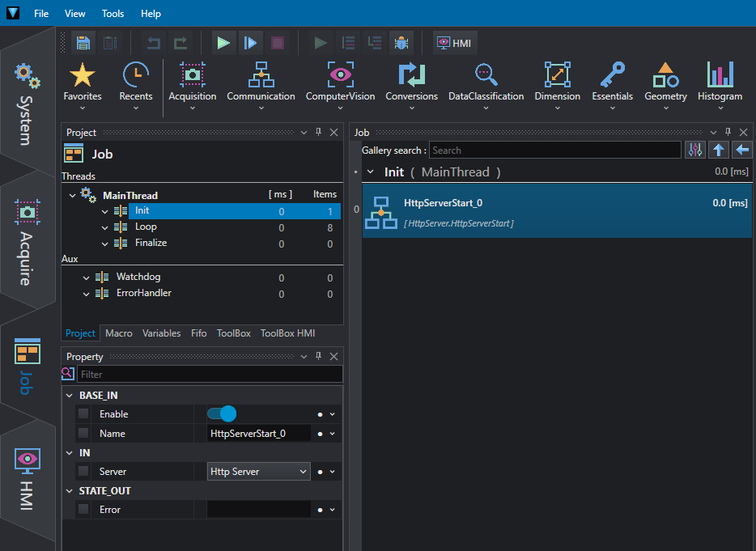This screenshot has width=756, height=551.
Task: Open the Acquire sidebar section
Action: (x=27, y=243)
